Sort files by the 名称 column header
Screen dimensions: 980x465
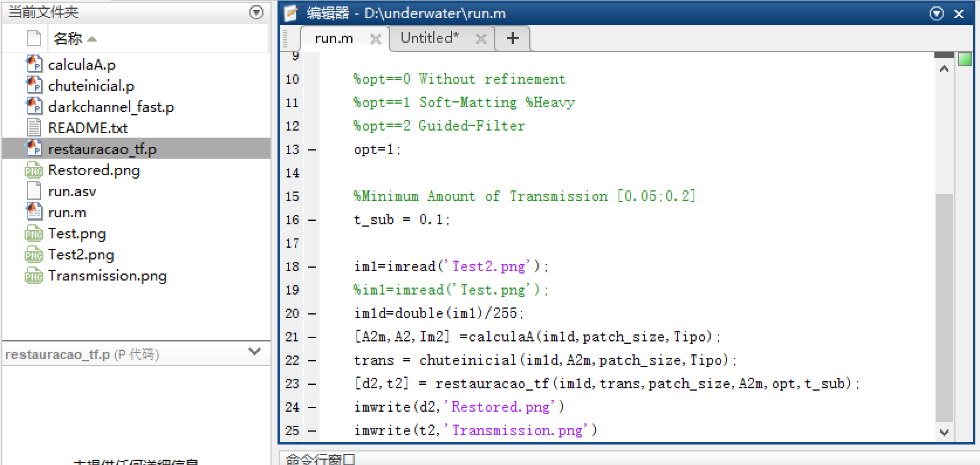(x=75, y=39)
